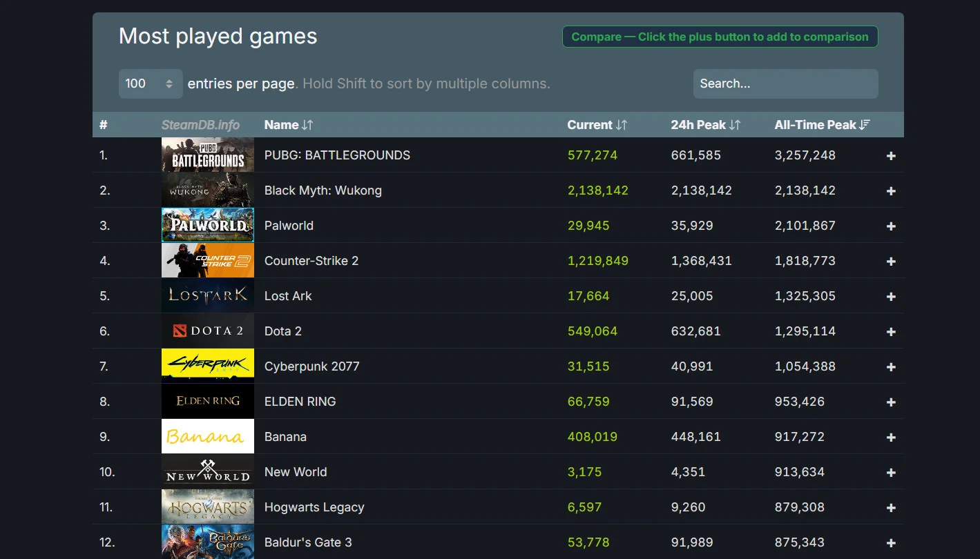Viewport: 980px width, 559px height.
Task: Select all-time peak value 913,634
Action: 800,472
